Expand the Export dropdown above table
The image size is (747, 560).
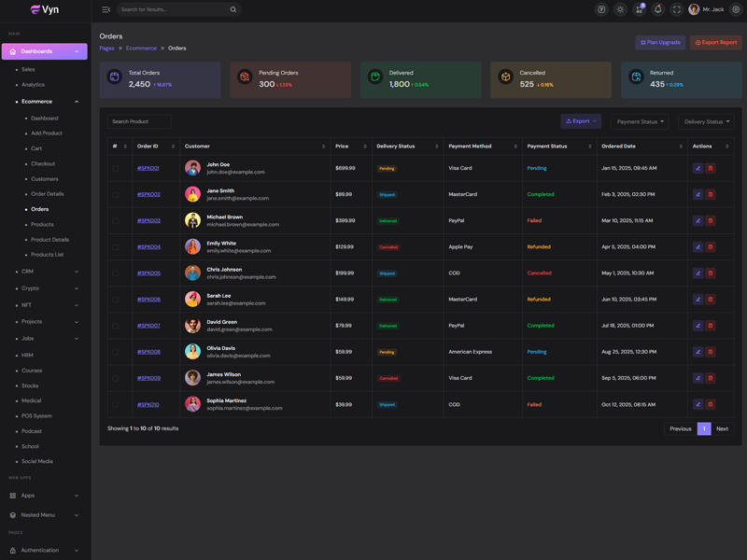[x=580, y=121]
